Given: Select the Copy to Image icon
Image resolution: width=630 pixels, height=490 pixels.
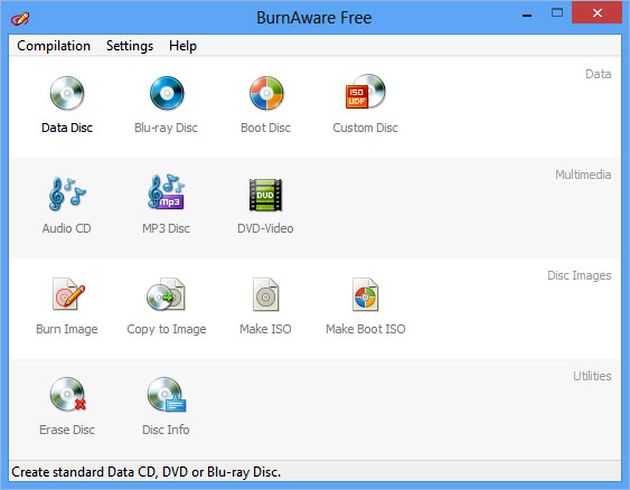Looking at the screenshot, I should pyautogui.click(x=166, y=294).
